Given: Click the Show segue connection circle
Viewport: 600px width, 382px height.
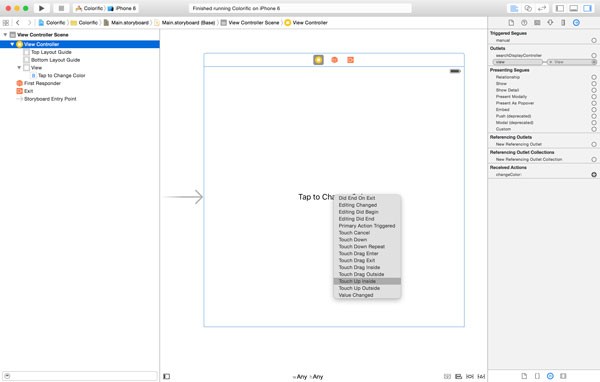Looking at the screenshot, I should click(594, 83).
